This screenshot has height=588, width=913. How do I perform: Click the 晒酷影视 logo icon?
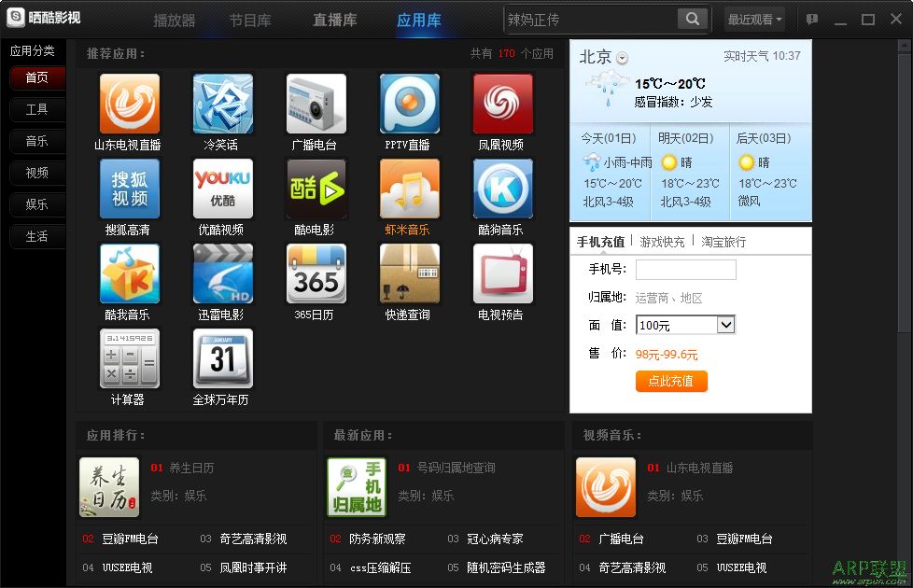coord(16,17)
